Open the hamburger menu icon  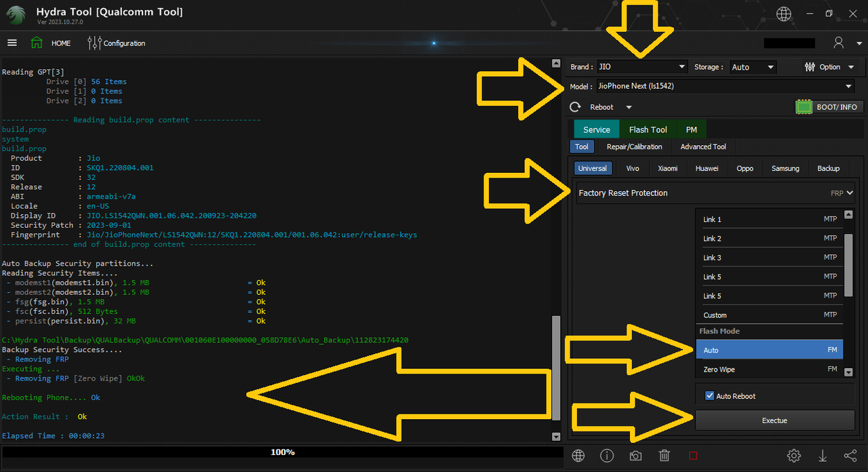coord(12,43)
